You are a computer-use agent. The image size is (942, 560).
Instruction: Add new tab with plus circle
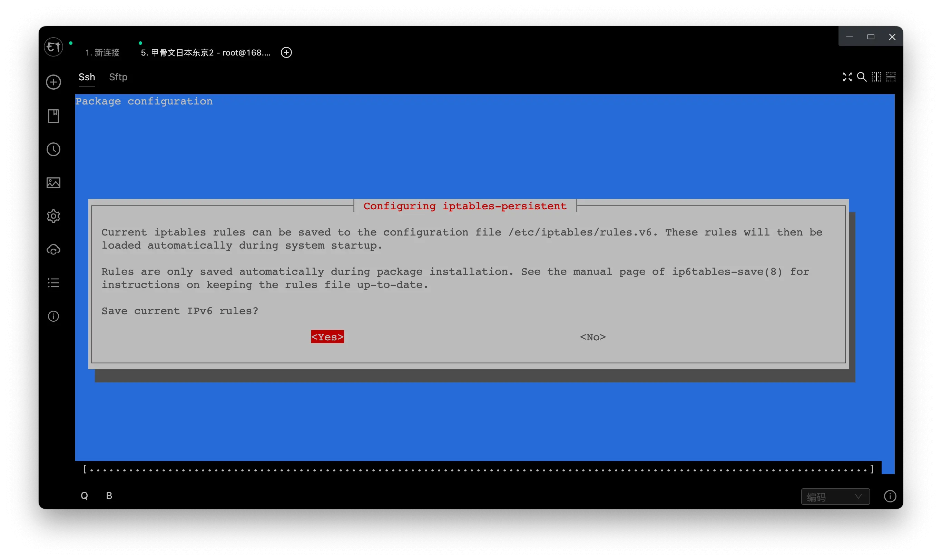click(x=286, y=52)
